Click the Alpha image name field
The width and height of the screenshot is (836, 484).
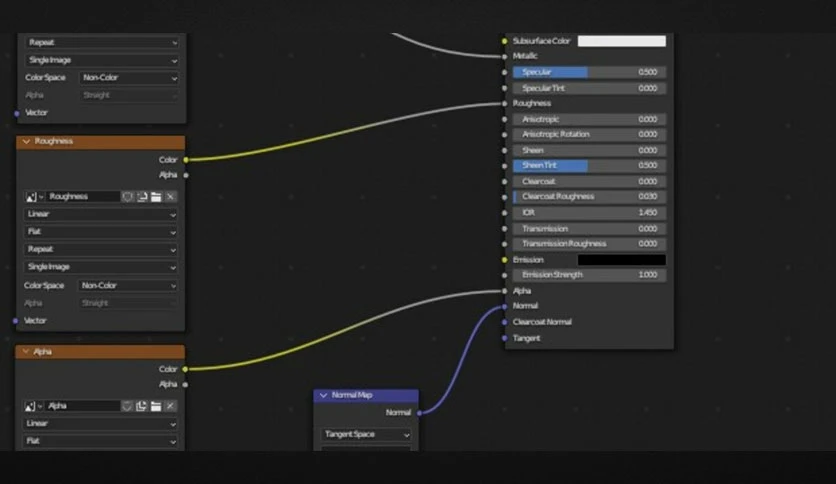click(x=83, y=406)
